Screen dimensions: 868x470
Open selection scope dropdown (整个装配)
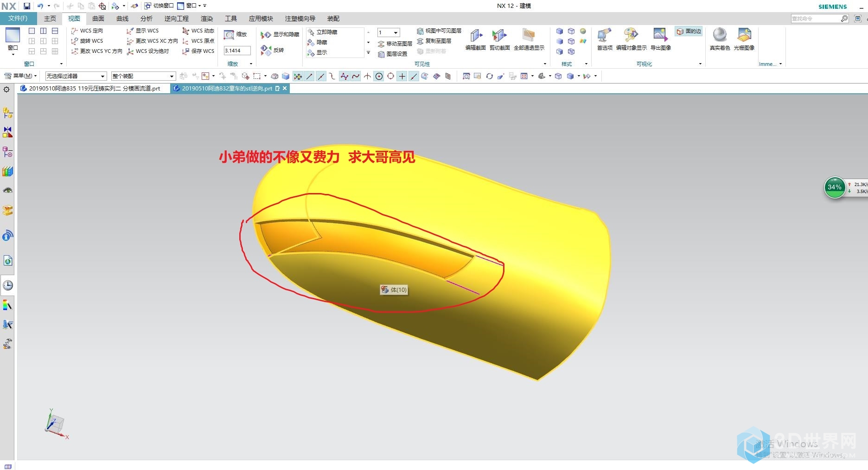pyautogui.click(x=143, y=76)
